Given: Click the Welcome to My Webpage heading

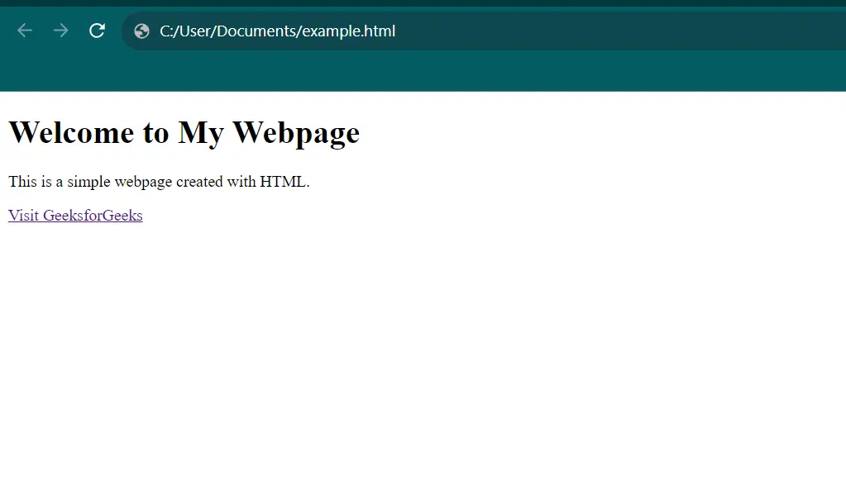Looking at the screenshot, I should pos(184,132).
